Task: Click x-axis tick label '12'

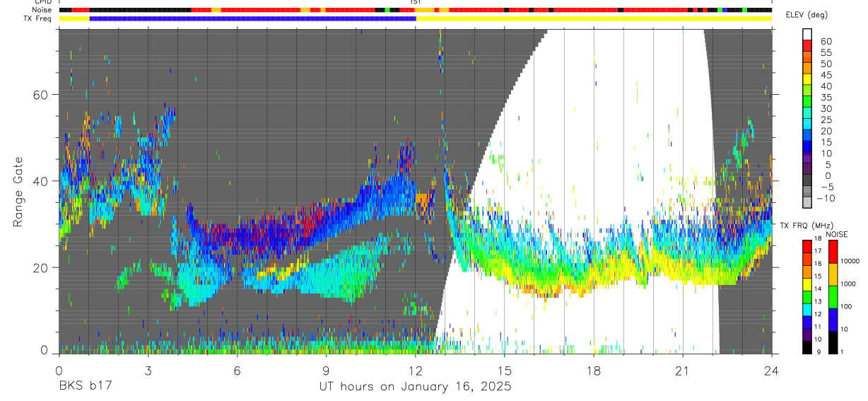Action: 416,371
